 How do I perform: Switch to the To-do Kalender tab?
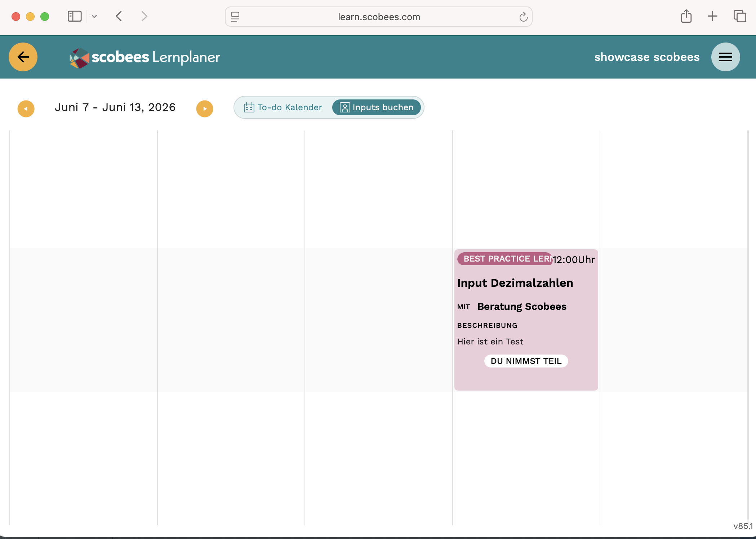coord(283,107)
